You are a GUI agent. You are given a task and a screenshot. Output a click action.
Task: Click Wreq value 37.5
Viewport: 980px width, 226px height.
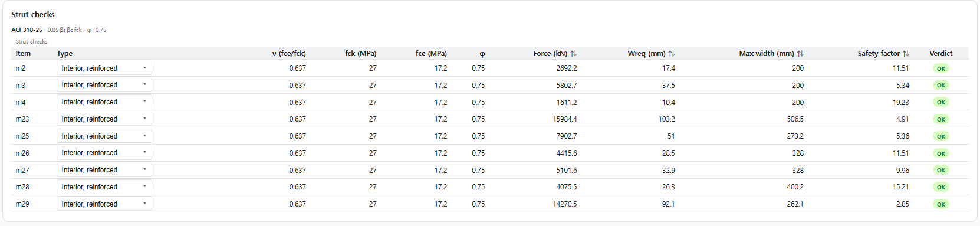[x=669, y=86]
